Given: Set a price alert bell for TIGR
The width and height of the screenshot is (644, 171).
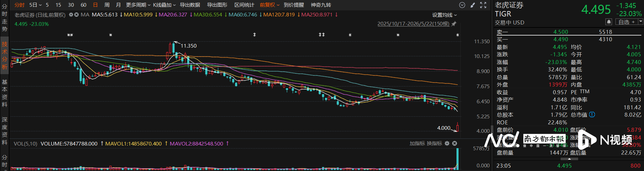Looking at the screenshot, I should click(x=608, y=22).
